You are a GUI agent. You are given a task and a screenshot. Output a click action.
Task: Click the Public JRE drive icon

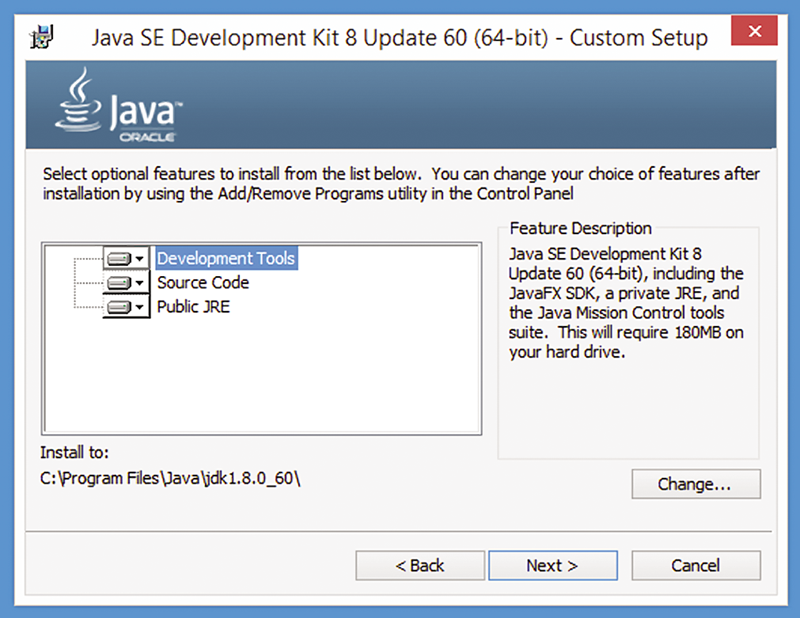click(x=119, y=307)
